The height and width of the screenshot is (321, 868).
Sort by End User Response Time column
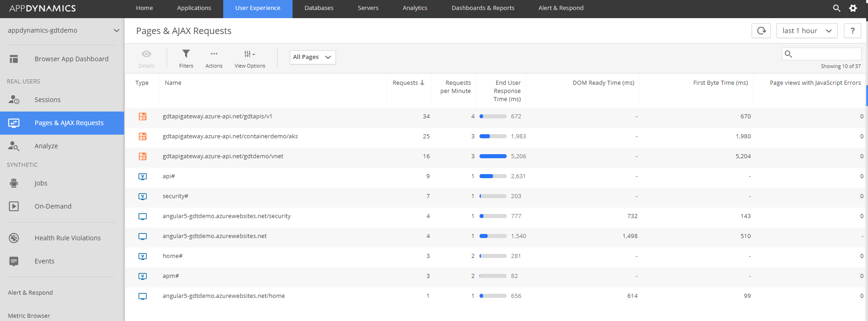tap(507, 91)
